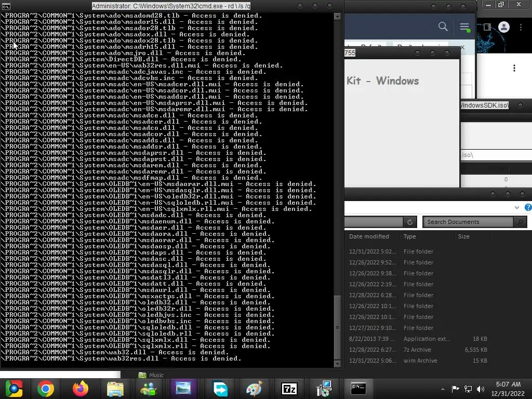Screen dimensions: 532x399
Task: Open the volume speaker tray icon
Action: 481,389
